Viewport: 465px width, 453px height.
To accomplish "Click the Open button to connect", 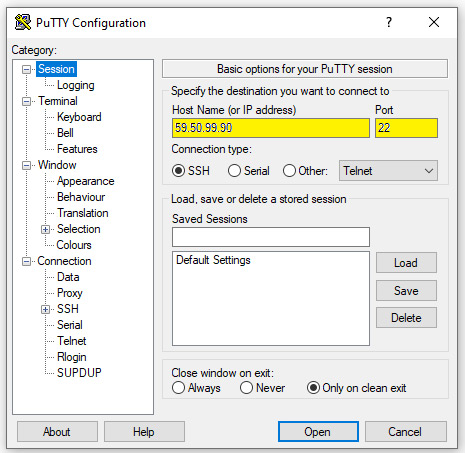I will point(318,432).
